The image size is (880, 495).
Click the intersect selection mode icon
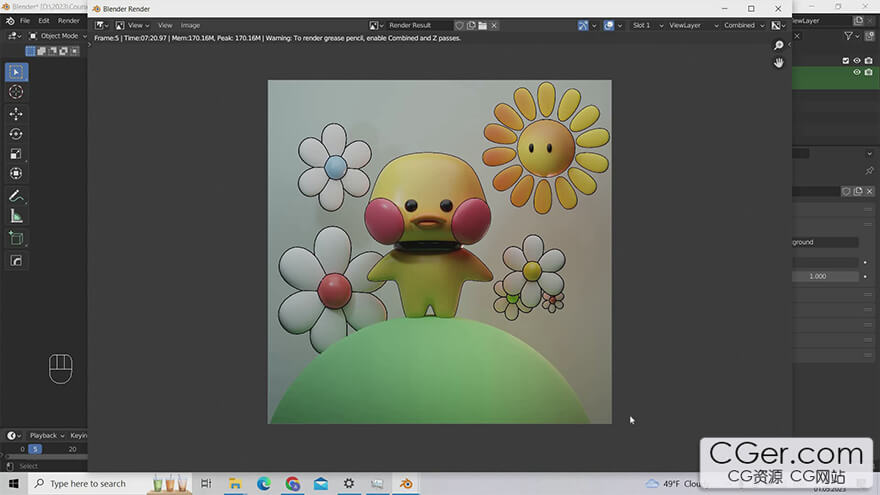(74, 51)
